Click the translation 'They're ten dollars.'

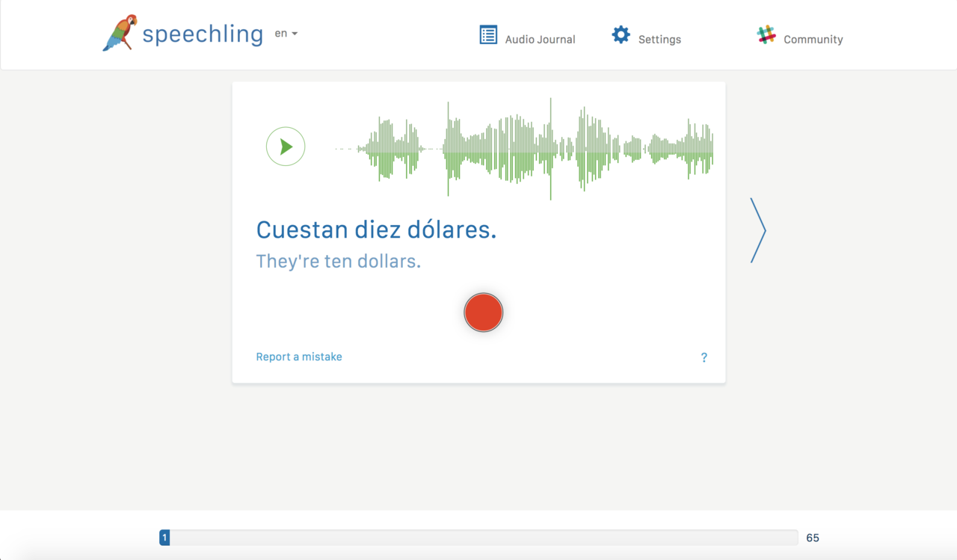pos(338,261)
